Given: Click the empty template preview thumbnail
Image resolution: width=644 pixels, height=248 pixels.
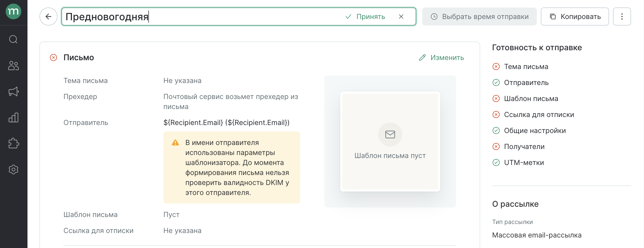Looking at the screenshot, I should click(390, 141).
